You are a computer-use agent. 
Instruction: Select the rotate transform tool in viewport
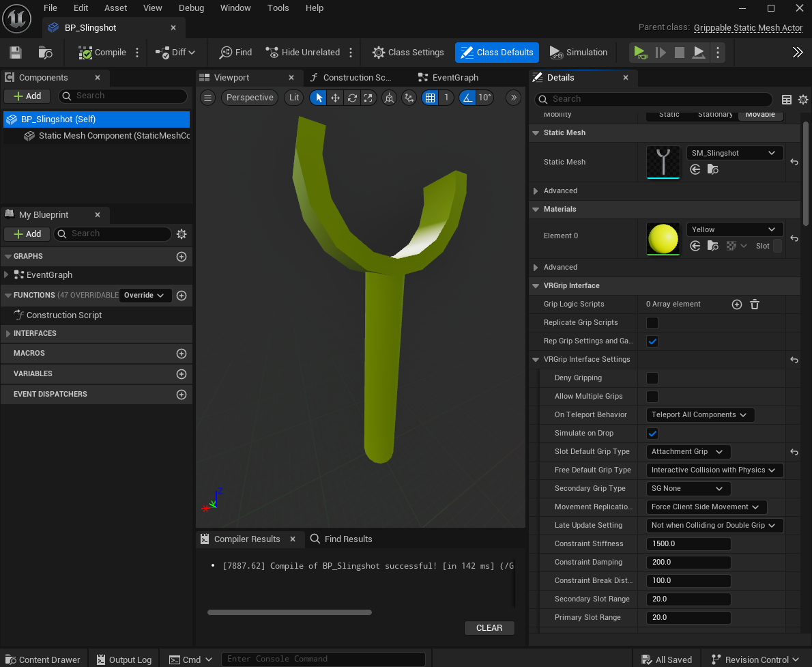[352, 98]
